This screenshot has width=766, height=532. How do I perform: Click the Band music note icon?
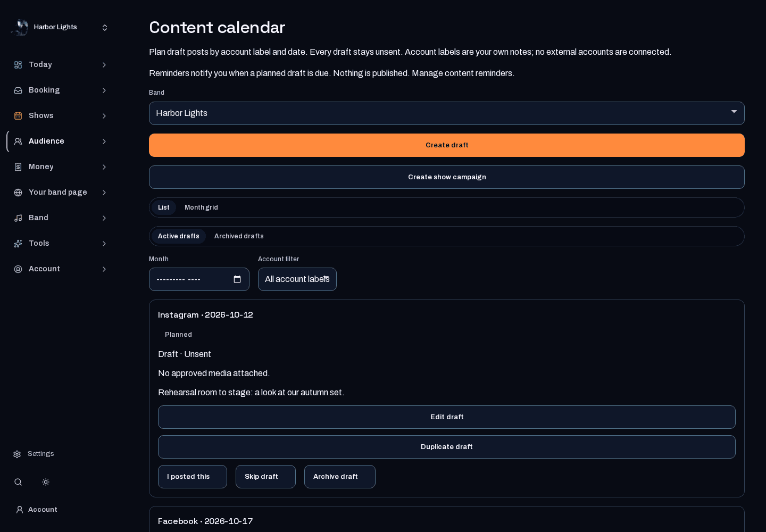tap(18, 218)
